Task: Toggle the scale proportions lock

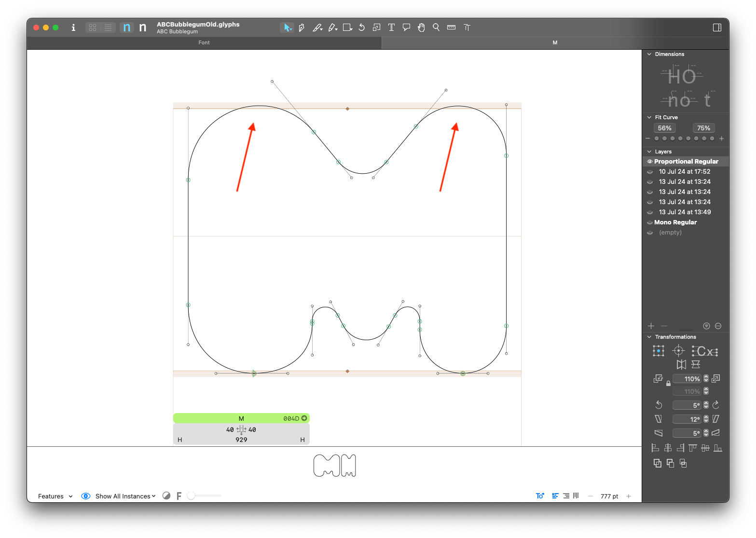Action: click(x=668, y=384)
